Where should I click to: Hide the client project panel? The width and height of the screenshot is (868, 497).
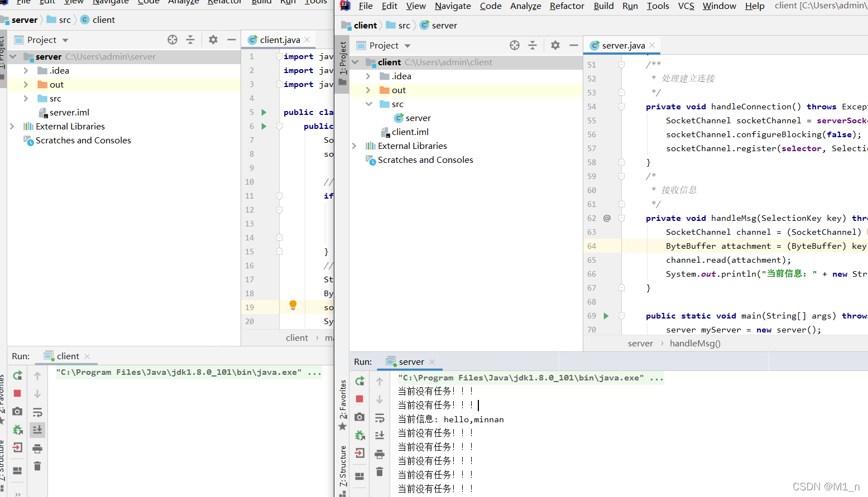click(573, 45)
